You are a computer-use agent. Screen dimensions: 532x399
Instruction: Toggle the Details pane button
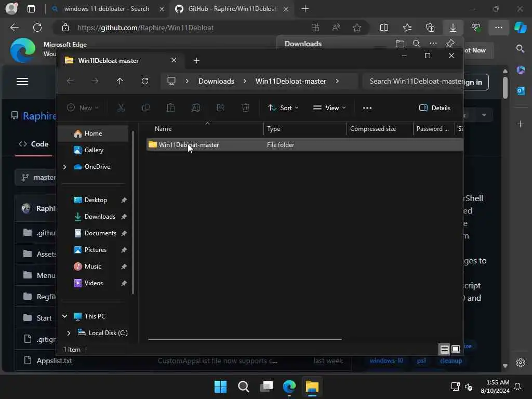click(x=435, y=108)
